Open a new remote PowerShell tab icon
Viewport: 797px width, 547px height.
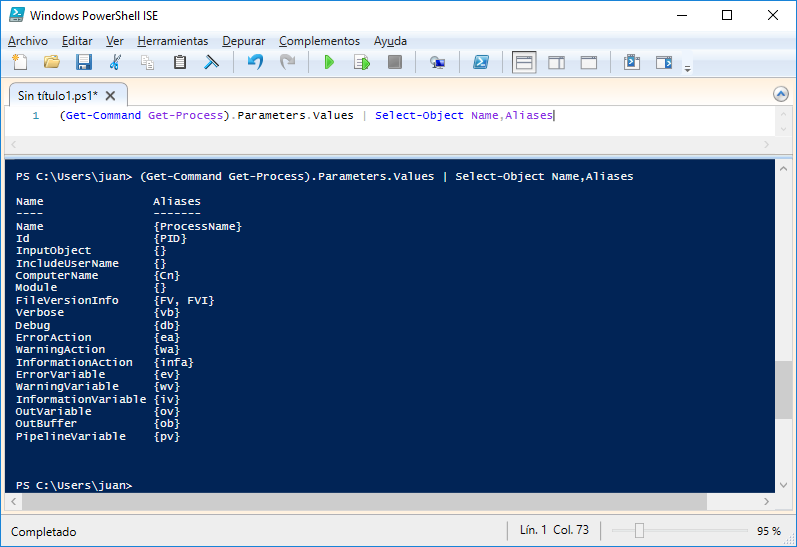coord(437,62)
